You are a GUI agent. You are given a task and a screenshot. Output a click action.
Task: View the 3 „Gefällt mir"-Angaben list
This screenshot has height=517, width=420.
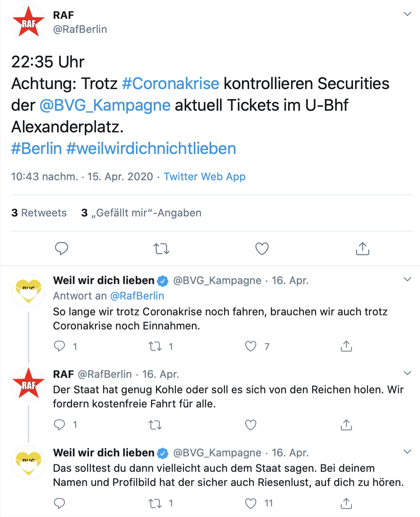pyautogui.click(x=141, y=213)
